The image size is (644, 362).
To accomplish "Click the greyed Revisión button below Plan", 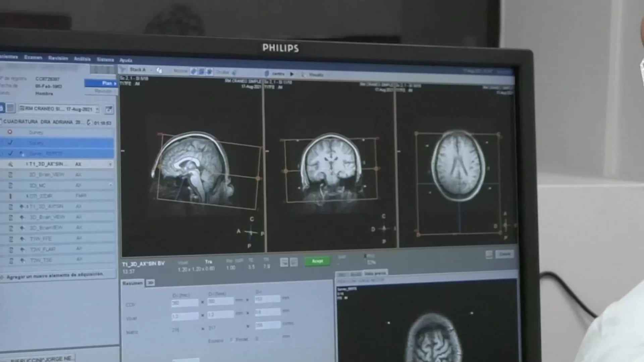I will pyautogui.click(x=101, y=91).
